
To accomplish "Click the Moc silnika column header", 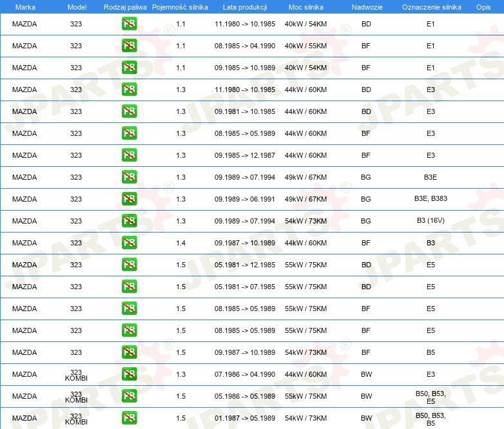I will (306, 7).
